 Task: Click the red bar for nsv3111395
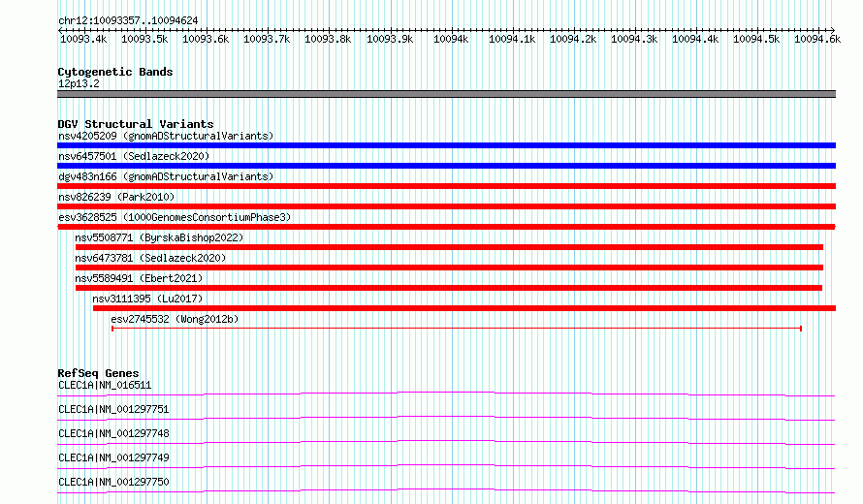[x=464, y=308]
